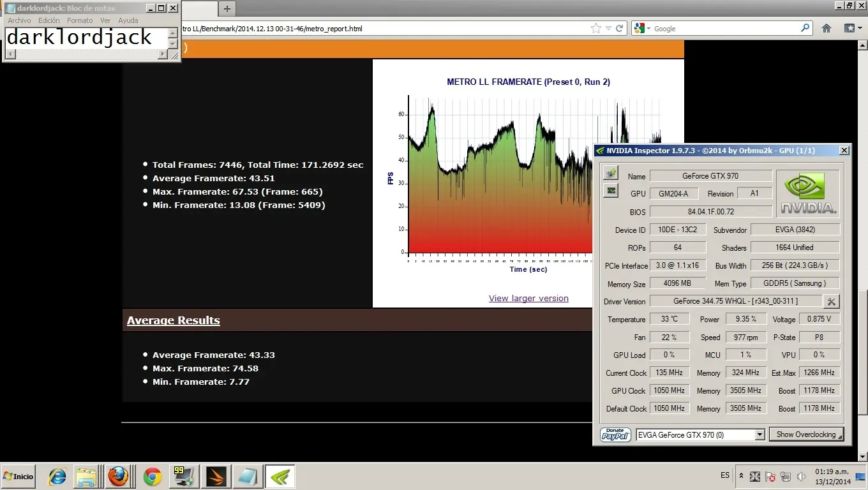Click the taskbar clock showing 01:19 a.m.
Screen dimensions: 868x490
[x=832, y=477]
